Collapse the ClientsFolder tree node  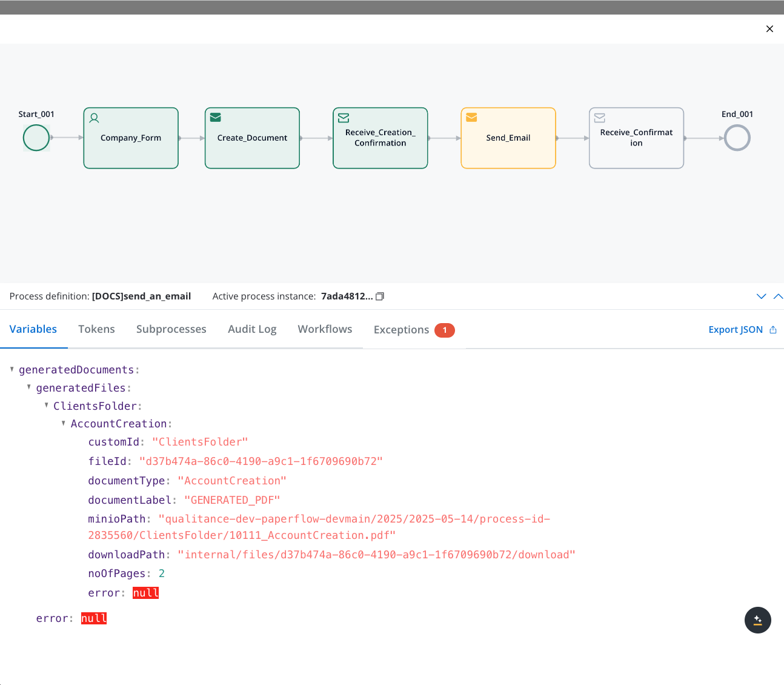pyautogui.click(x=47, y=405)
